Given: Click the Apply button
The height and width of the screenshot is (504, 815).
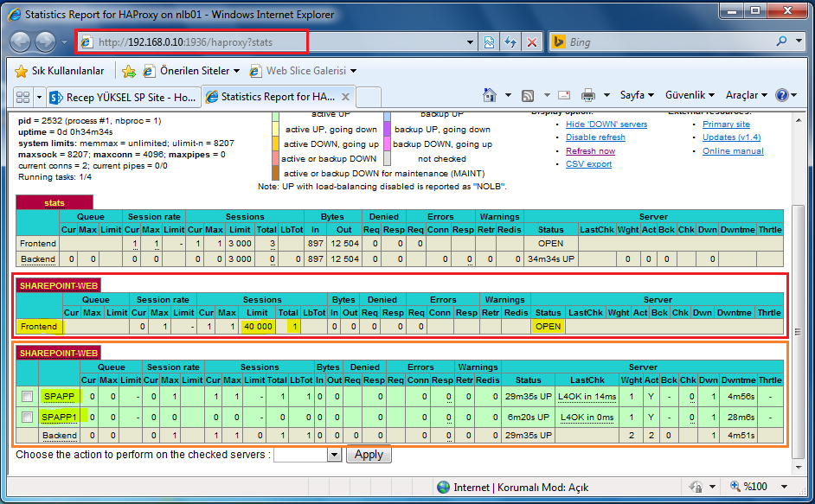Looking at the screenshot, I should click(369, 455).
